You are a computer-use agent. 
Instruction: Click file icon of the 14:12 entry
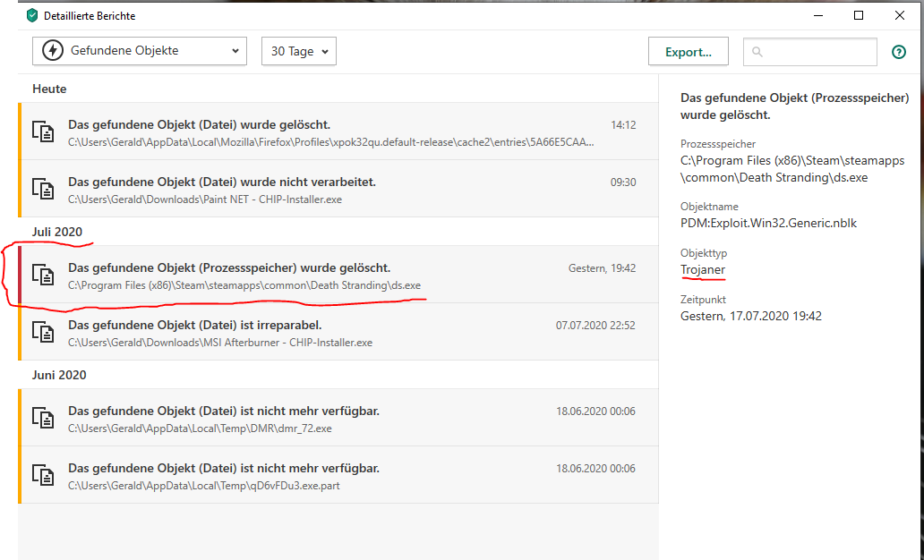click(43, 132)
